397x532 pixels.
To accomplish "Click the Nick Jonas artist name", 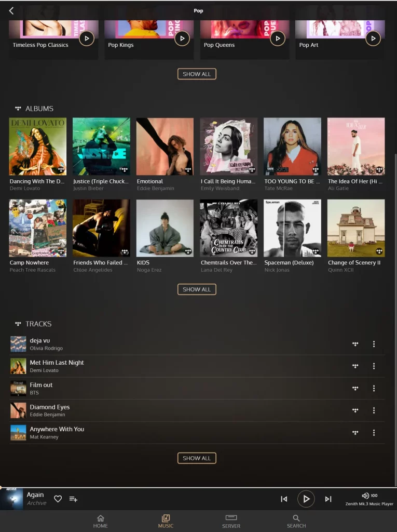I will pyautogui.click(x=277, y=270).
